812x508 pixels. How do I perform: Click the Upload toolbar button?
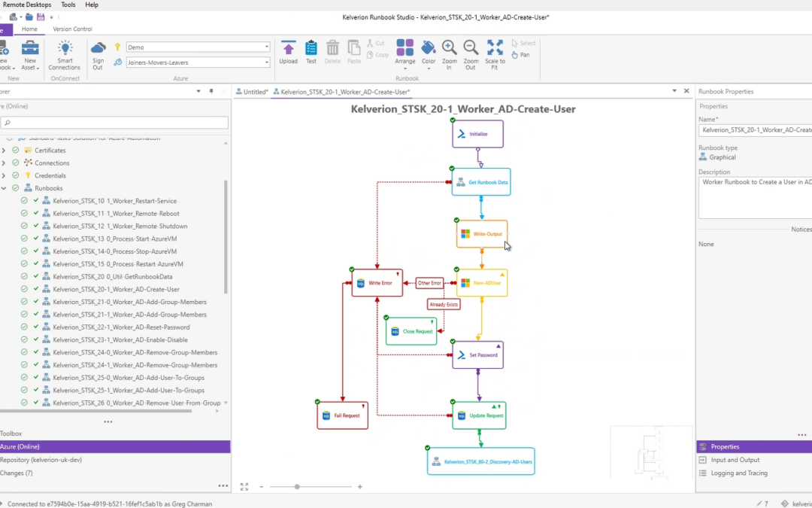289,53
